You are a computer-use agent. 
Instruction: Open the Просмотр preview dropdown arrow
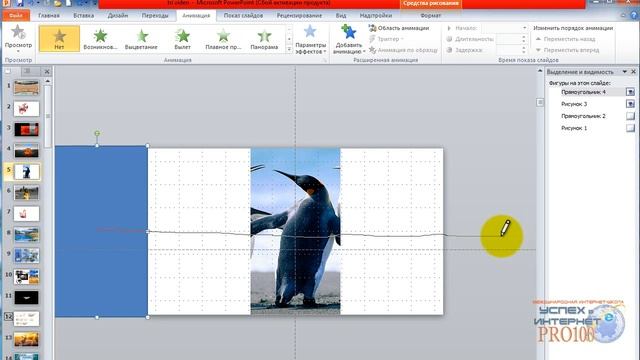[18, 51]
